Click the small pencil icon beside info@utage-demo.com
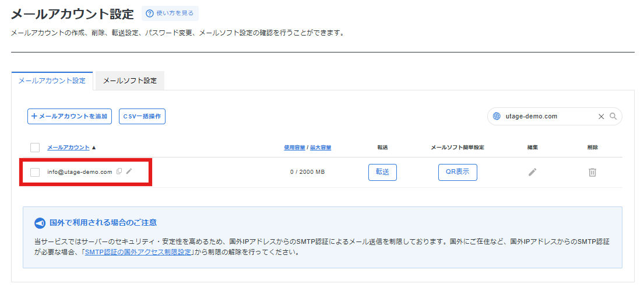Viewport: 644px width, 301px height. pos(129,171)
